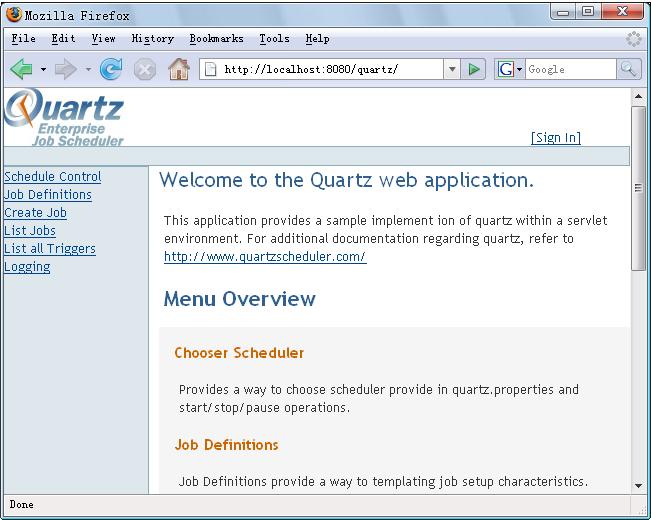Image resolution: width=651 pixels, height=520 pixels.
Task: Click the green Back arrow button
Action: click(21, 69)
